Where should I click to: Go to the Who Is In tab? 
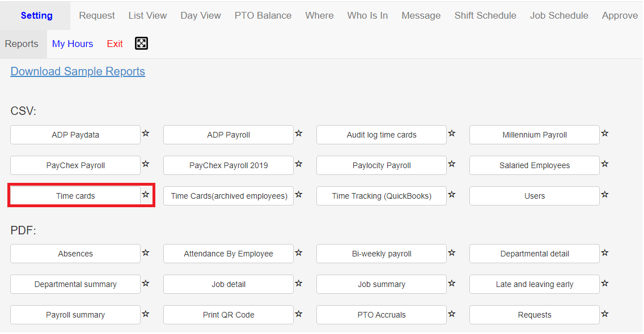367,16
